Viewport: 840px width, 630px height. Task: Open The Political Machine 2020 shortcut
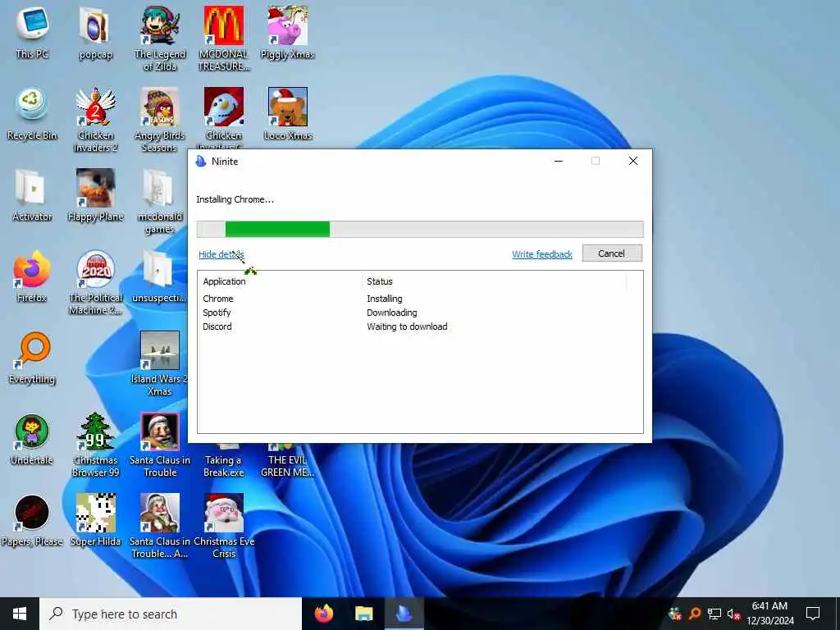[95, 282]
